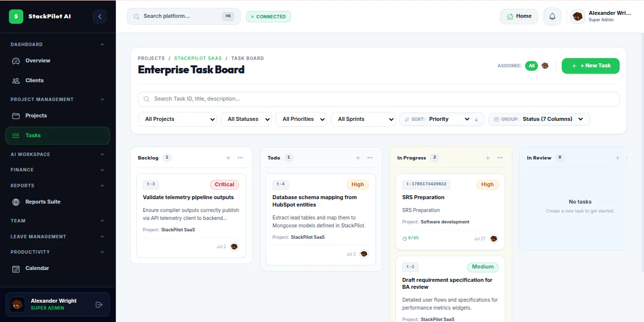Open the notifications bell

pos(552,16)
